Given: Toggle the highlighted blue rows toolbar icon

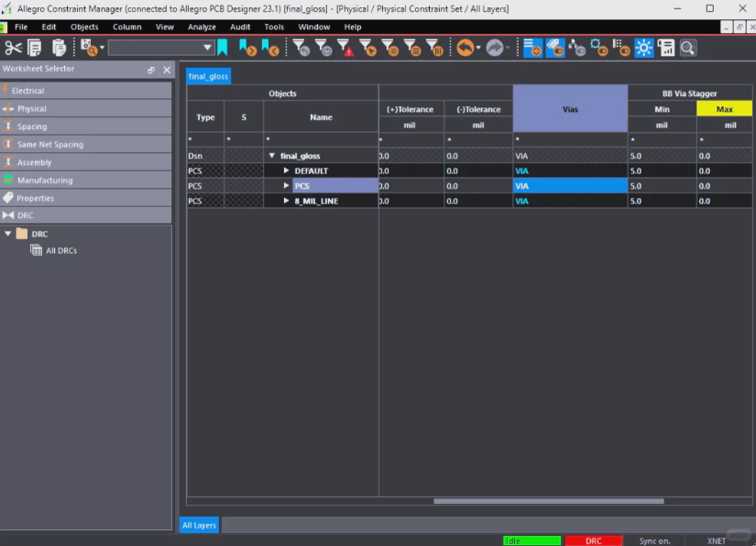Looking at the screenshot, I should pos(532,48).
